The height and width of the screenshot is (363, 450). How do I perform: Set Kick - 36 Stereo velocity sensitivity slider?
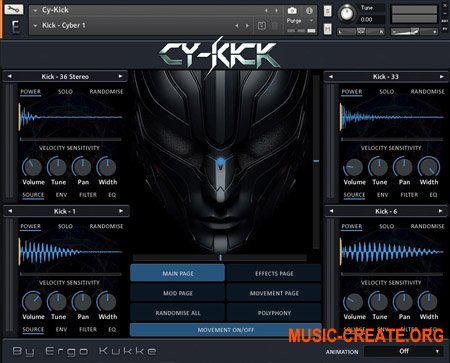(71, 139)
